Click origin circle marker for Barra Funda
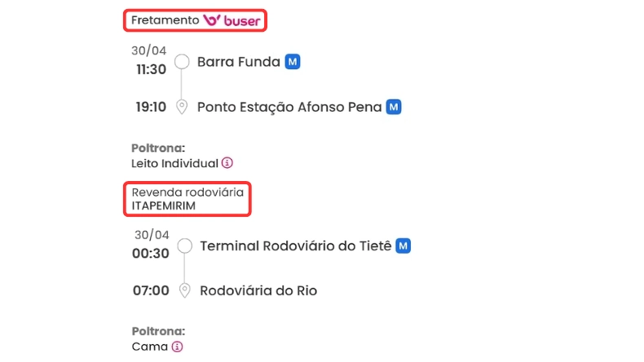 coord(183,62)
